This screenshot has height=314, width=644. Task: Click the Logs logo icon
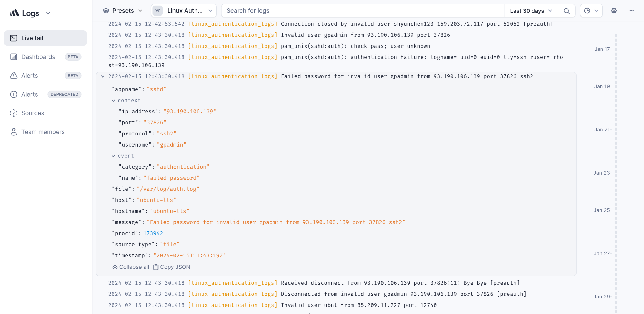point(15,13)
